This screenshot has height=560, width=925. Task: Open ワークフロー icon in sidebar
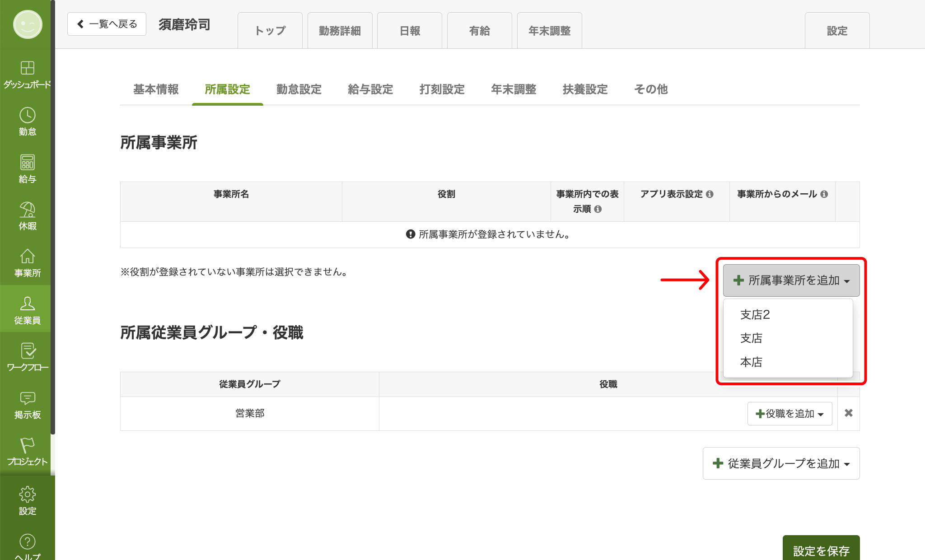27,351
